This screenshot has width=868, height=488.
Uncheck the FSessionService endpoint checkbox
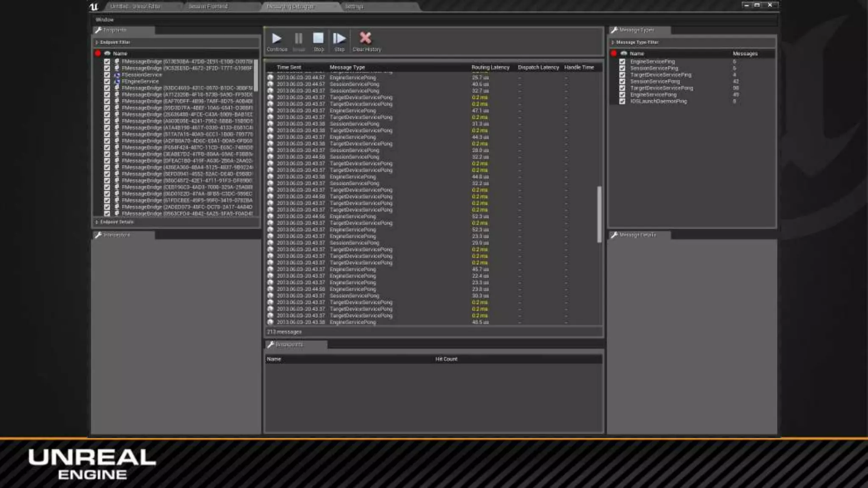pos(107,75)
